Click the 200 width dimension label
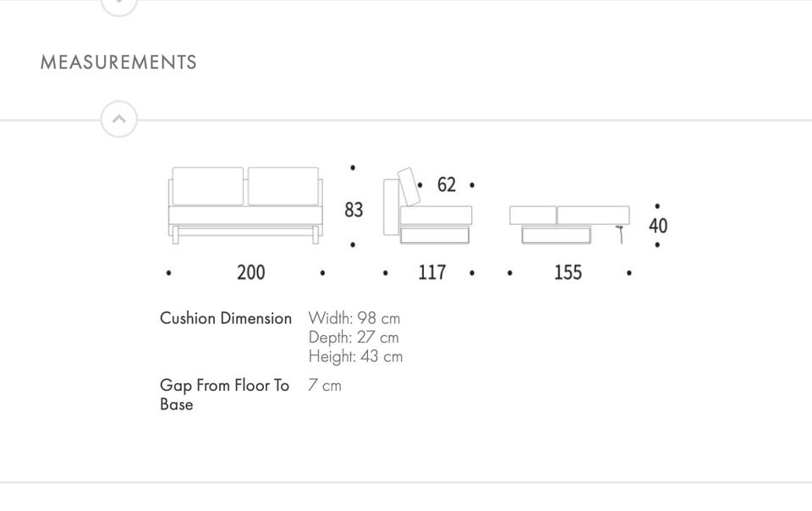The width and height of the screenshot is (812, 511). pyautogui.click(x=250, y=272)
